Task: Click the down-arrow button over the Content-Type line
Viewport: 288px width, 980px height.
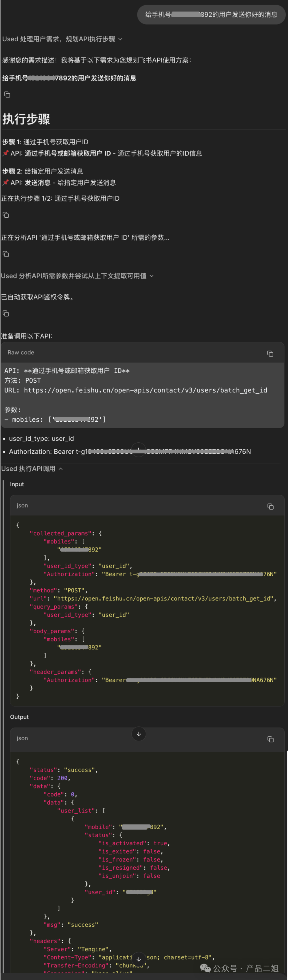Action: tap(138, 959)
